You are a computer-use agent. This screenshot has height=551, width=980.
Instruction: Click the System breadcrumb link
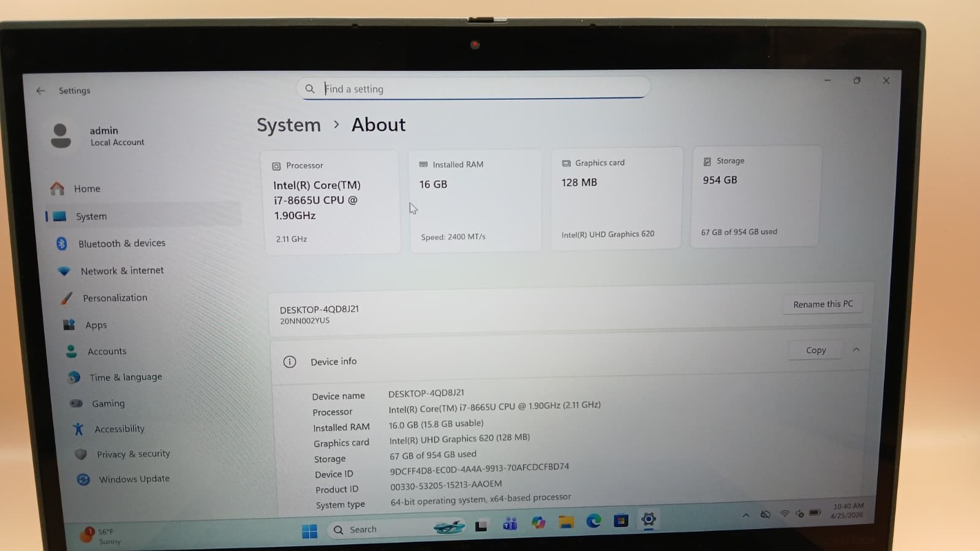(288, 126)
